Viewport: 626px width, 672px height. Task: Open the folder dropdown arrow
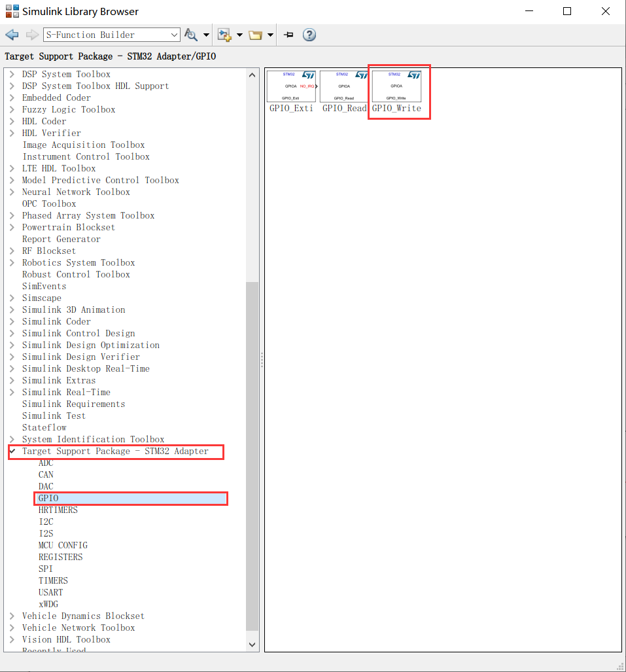tap(270, 35)
